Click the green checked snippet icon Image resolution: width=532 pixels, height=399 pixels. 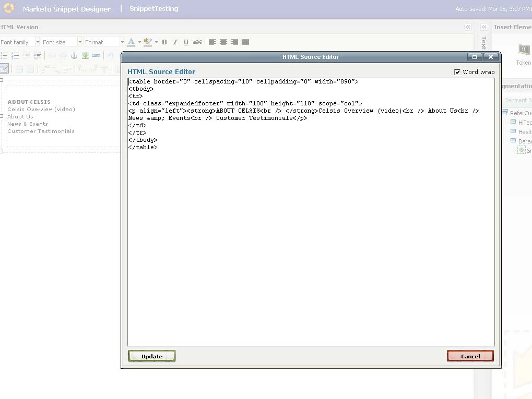(x=522, y=150)
